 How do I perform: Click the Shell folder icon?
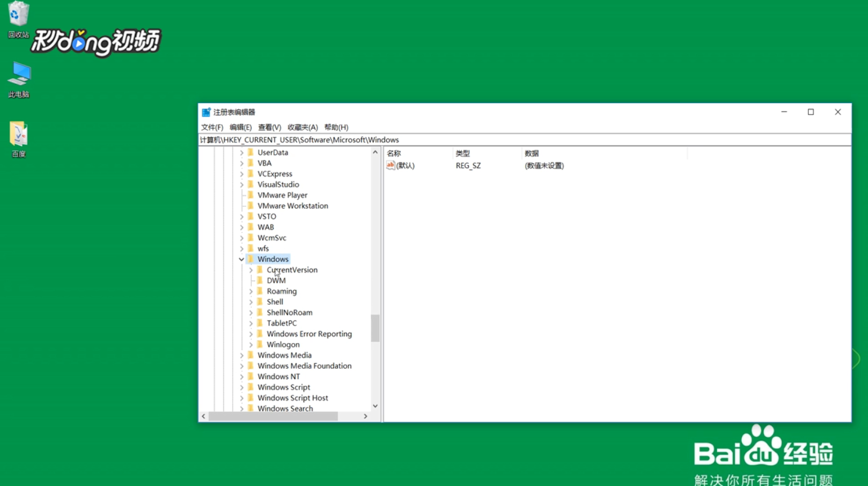pos(260,302)
